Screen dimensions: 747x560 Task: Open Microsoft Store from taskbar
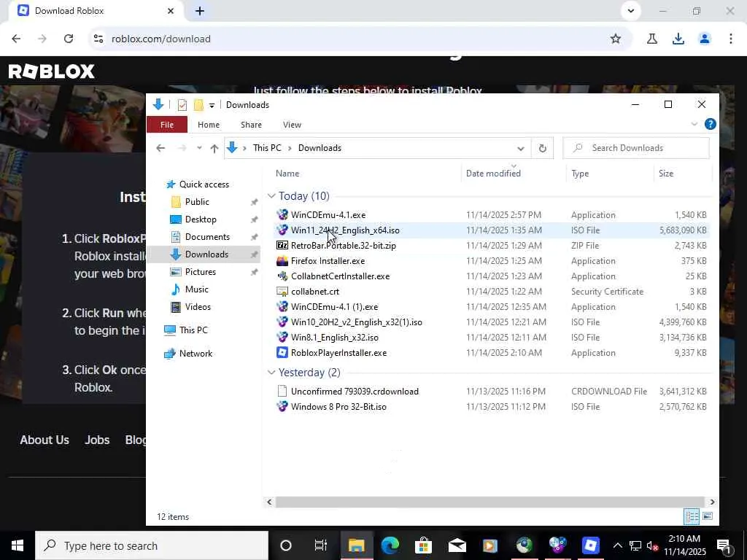click(423, 545)
